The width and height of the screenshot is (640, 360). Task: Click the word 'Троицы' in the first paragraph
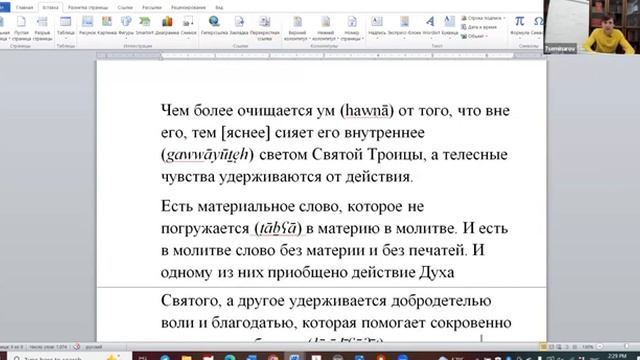[394, 155]
